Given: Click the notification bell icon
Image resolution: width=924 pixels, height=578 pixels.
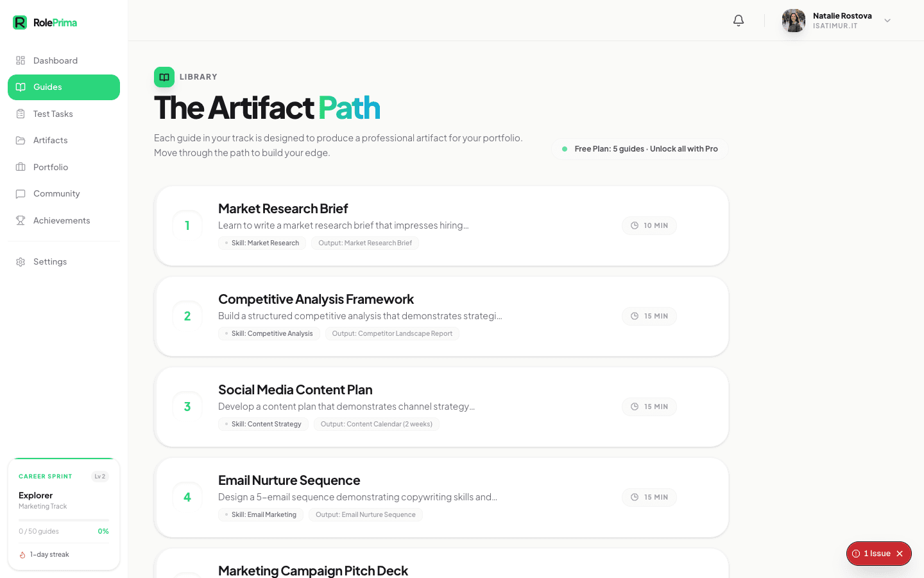Looking at the screenshot, I should click(x=739, y=21).
